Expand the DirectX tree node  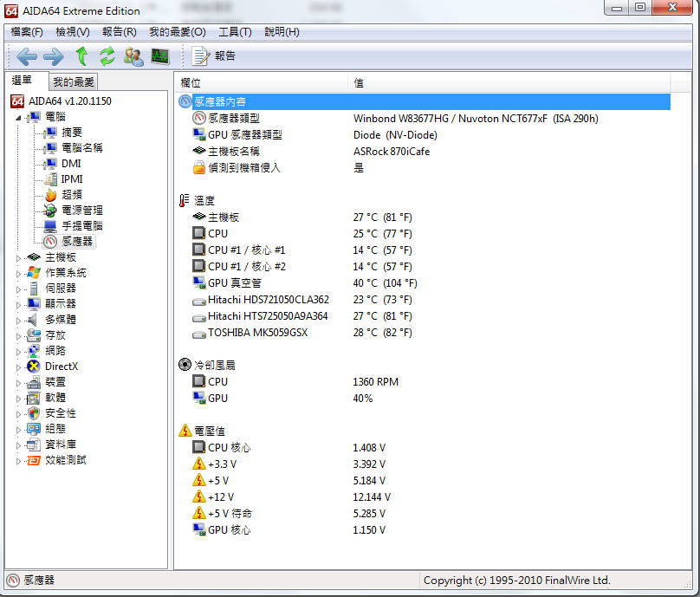pos(18,367)
